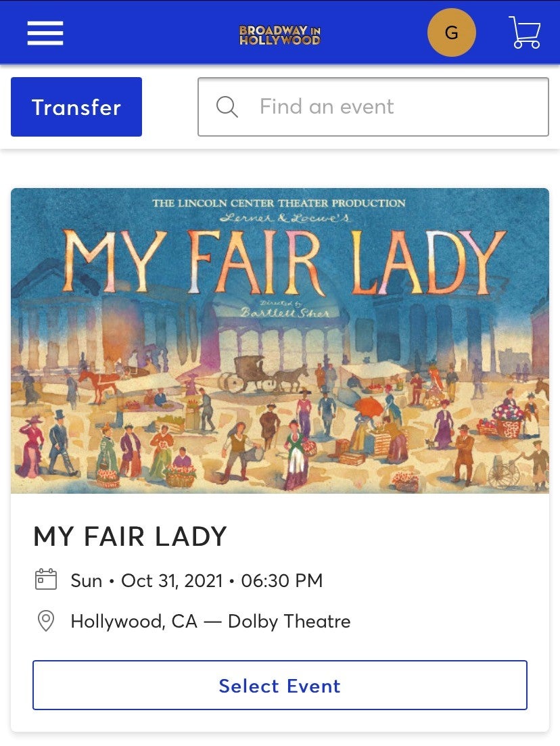
Task: Click the Lerner & Loewe's script text
Action: [285, 218]
